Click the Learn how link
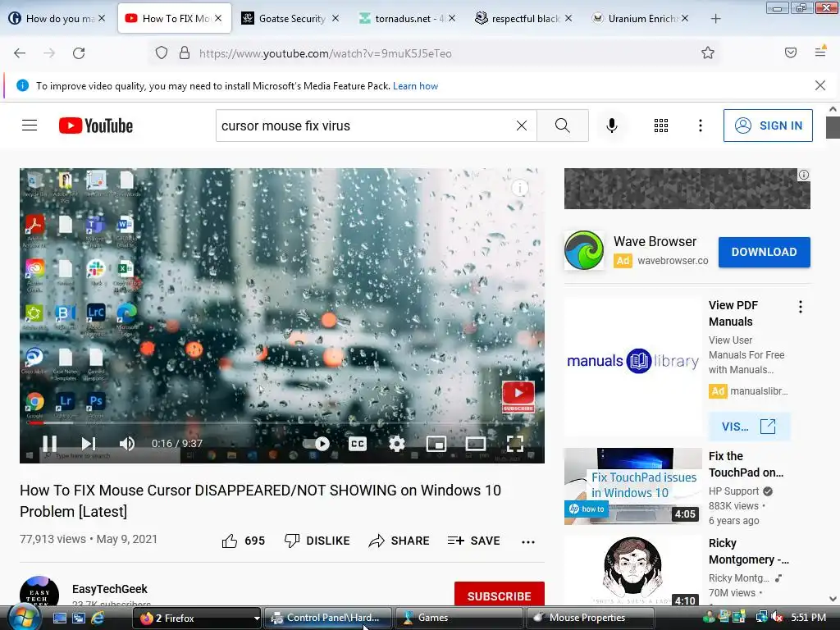 [x=415, y=85]
